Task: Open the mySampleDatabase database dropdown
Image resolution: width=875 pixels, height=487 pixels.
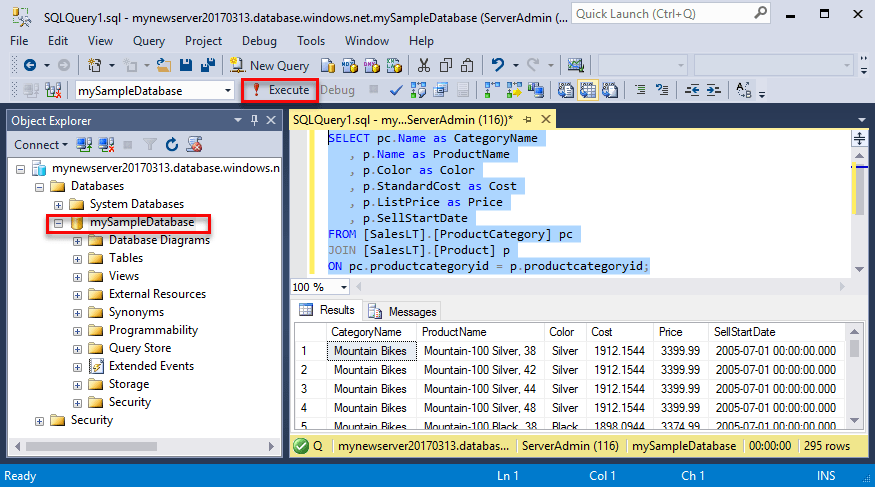Action: tap(228, 90)
